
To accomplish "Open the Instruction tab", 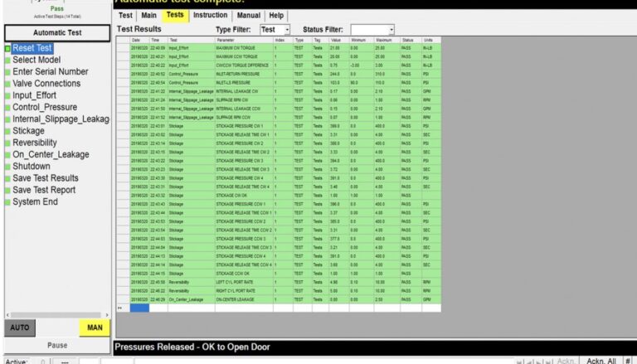I will click(x=210, y=15).
